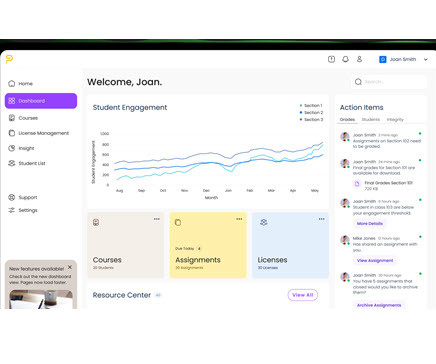The width and height of the screenshot is (436, 364).
Task: Open the Assignments card three-dot menu
Action: point(239,219)
